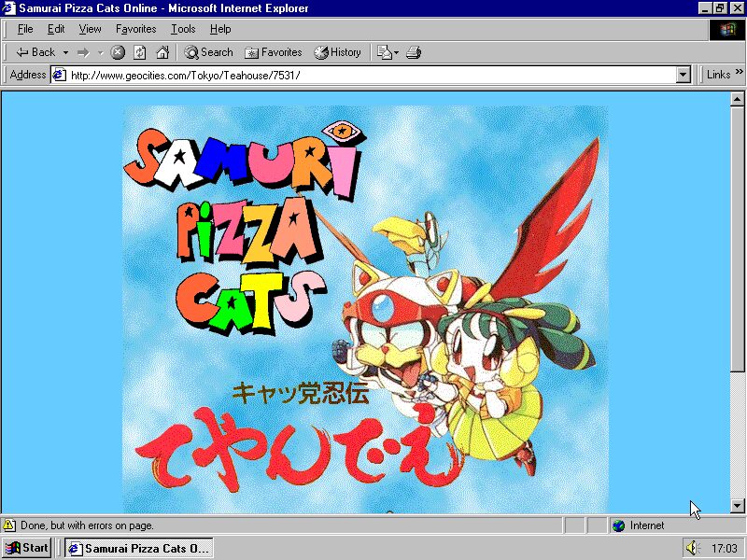Viewport: 747px width, 560px height.
Task: Print the page with the printer icon
Action: (x=414, y=52)
